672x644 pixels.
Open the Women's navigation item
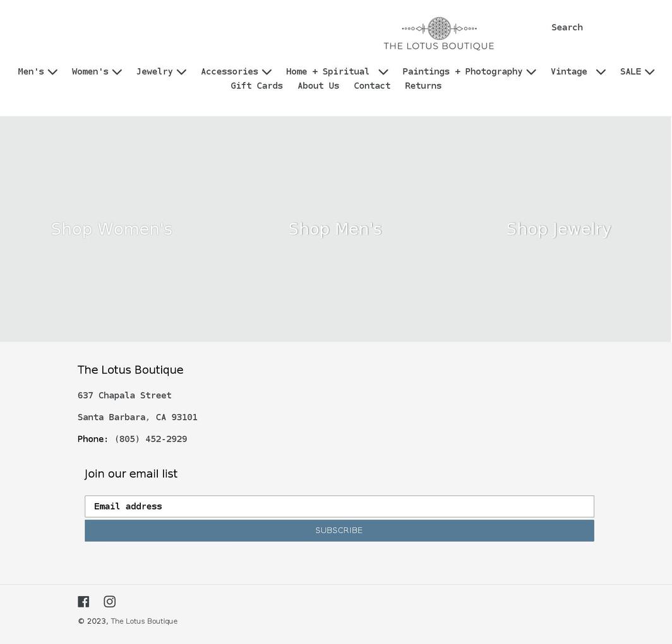[90, 71]
